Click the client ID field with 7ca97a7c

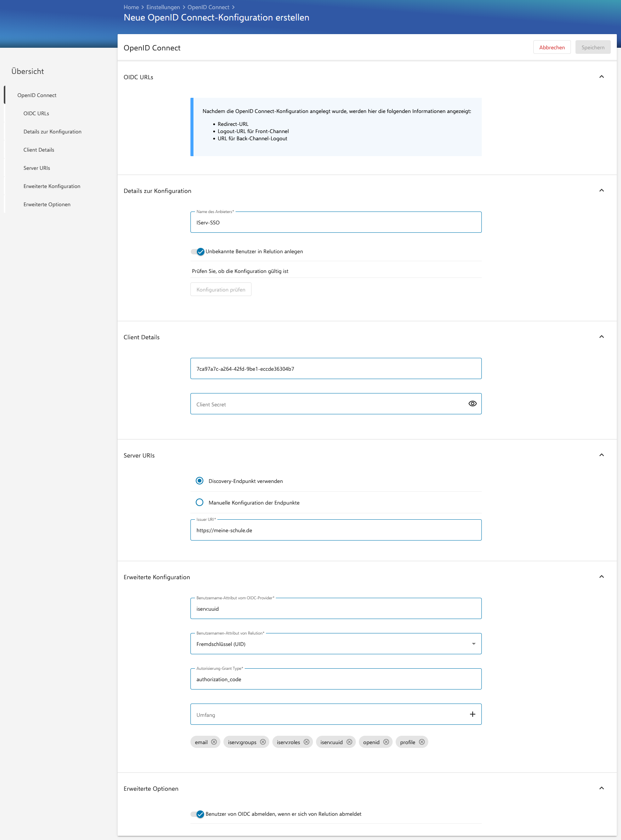pyautogui.click(x=336, y=368)
